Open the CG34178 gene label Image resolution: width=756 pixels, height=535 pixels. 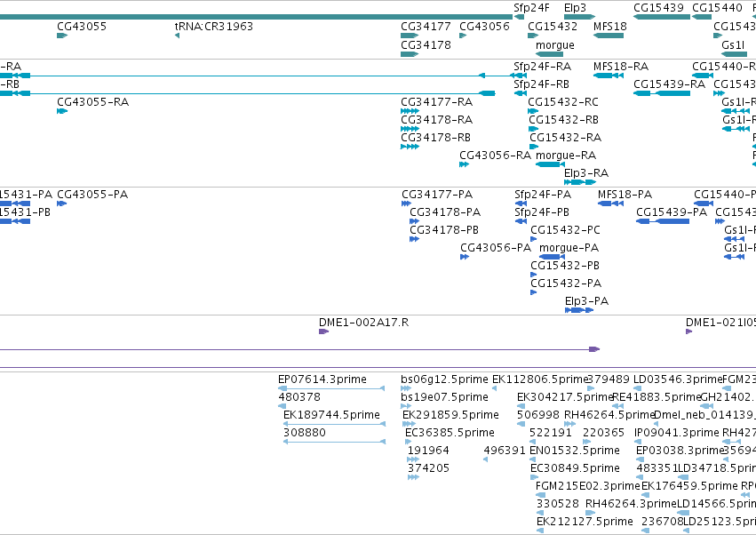426,44
